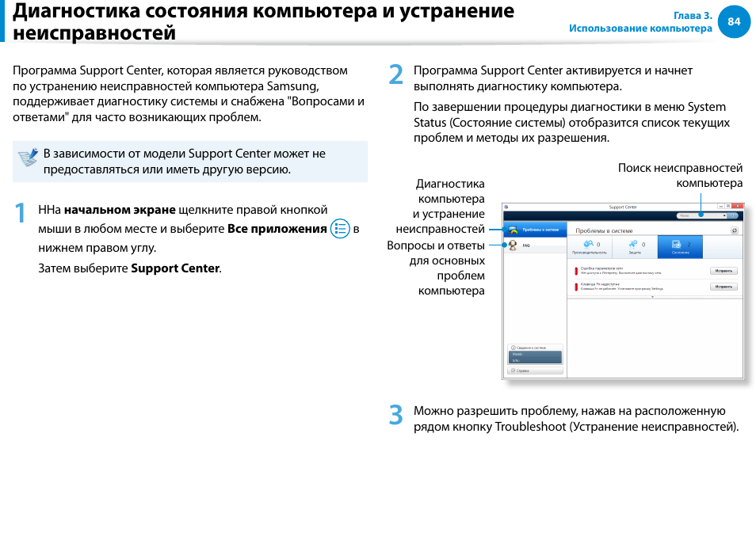756x536 pixels.
Task: Open the search field dropdown arrow
Action: click(724, 216)
